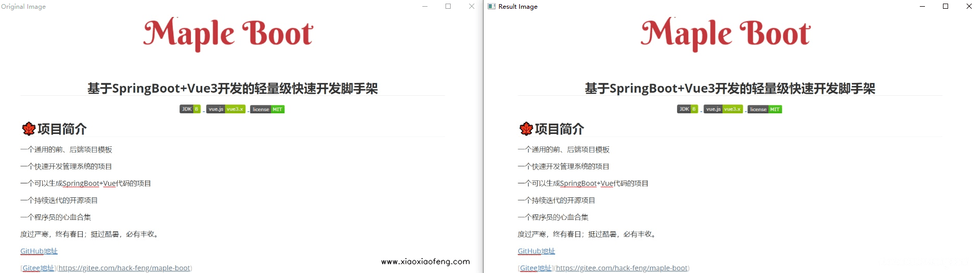980x273 pixels.
Task: Click the 项目简介 heading in Result Image
Action: [x=560, y=129]
